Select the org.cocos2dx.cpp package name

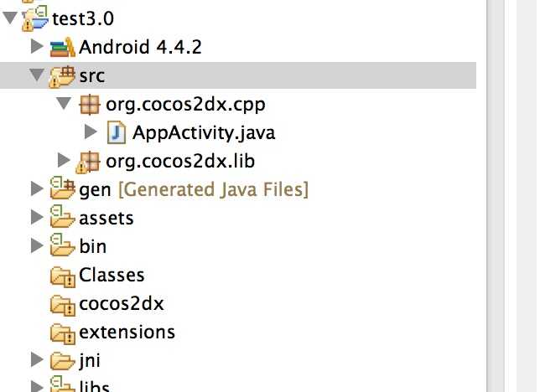pyautogui.click(x=185, y=104)
